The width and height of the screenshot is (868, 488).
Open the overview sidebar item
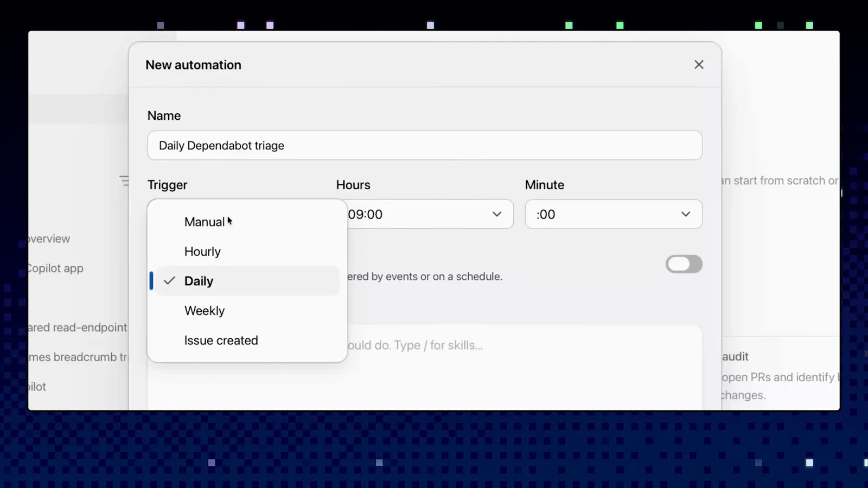(x=49, y=239)
